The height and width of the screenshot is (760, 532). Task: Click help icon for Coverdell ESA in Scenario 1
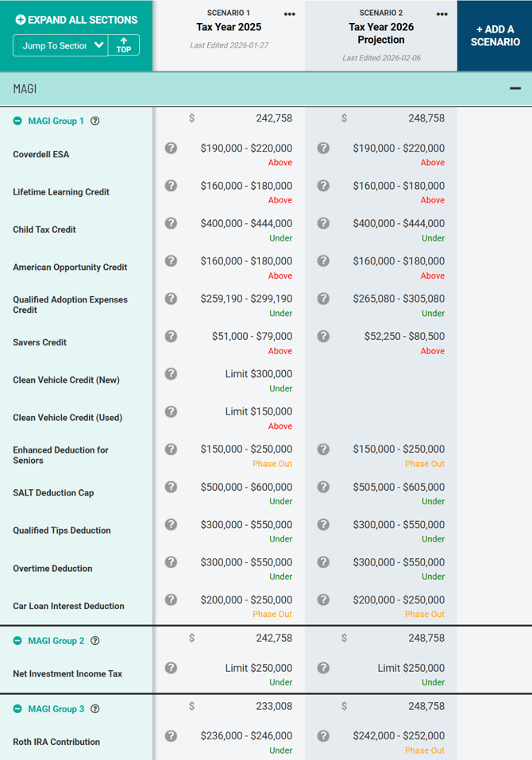tap(171, 148)
